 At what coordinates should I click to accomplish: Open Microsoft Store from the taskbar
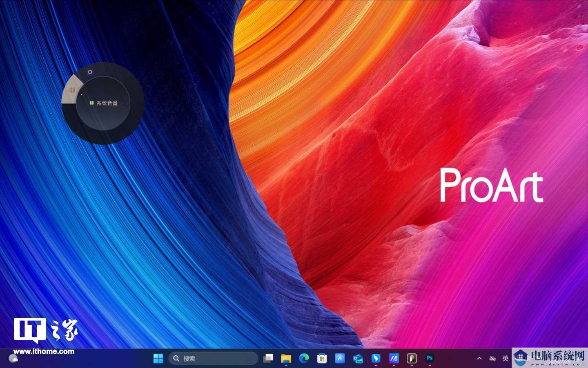click(322, 359)
